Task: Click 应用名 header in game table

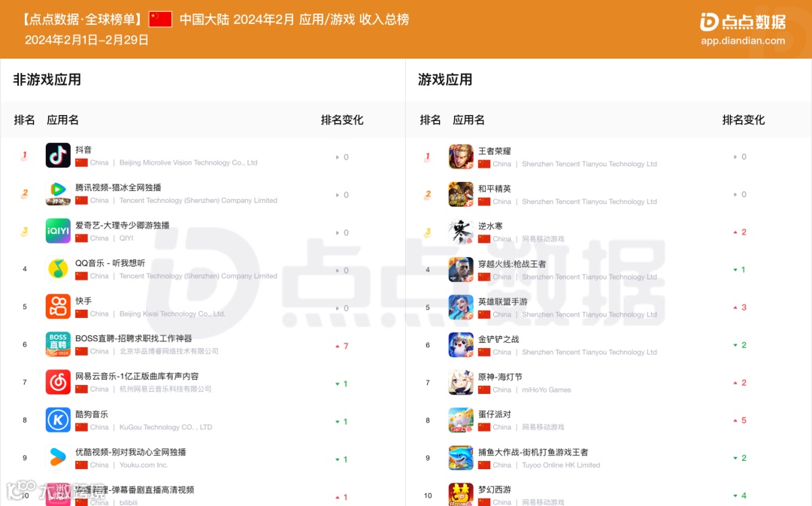Action: click(x=468, y=120)
